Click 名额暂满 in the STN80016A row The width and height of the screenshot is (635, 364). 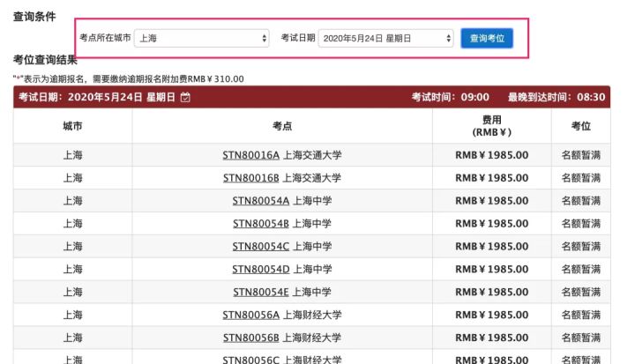pyautogui.click(x=580, y=155)
